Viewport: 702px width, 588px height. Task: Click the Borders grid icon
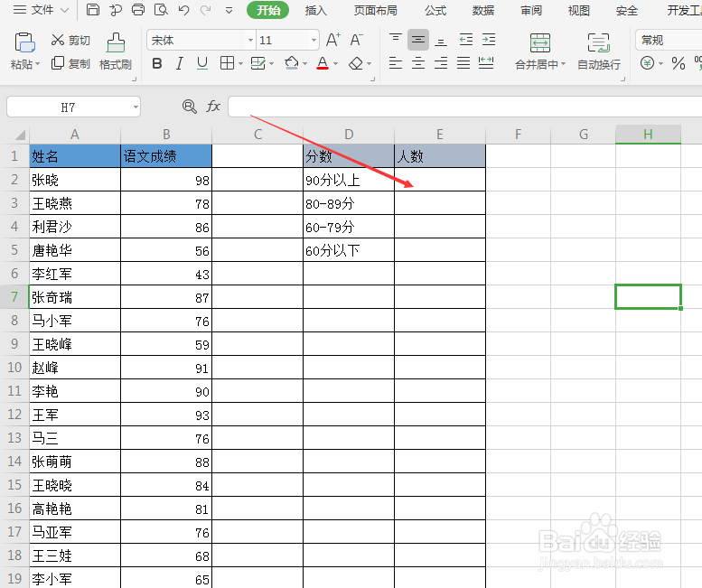coord(227,63)
